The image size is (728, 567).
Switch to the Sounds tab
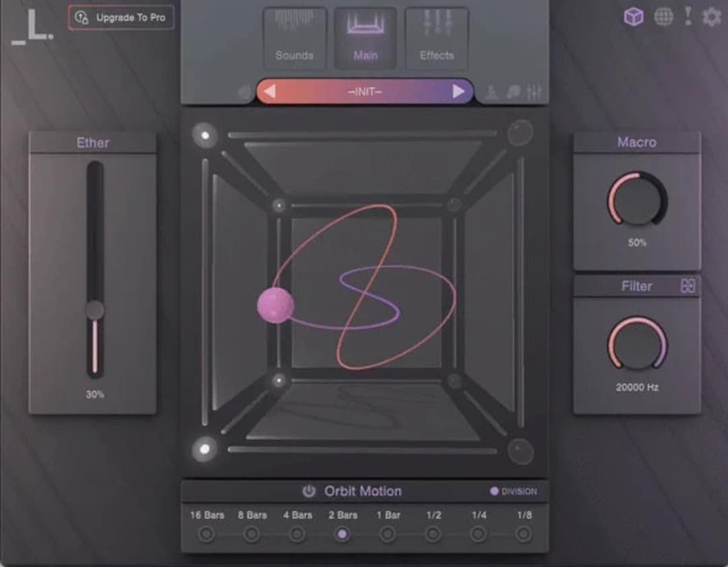tap(295, 37)
